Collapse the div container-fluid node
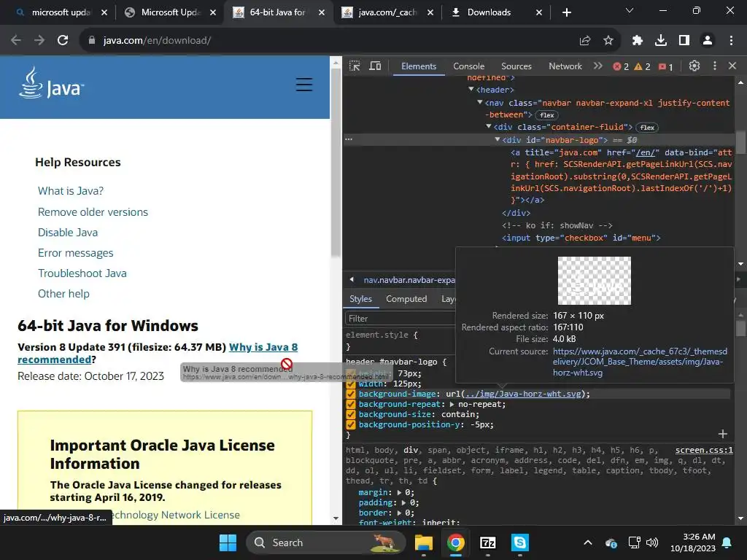This screenshot has height=560, width=747. 488,127
